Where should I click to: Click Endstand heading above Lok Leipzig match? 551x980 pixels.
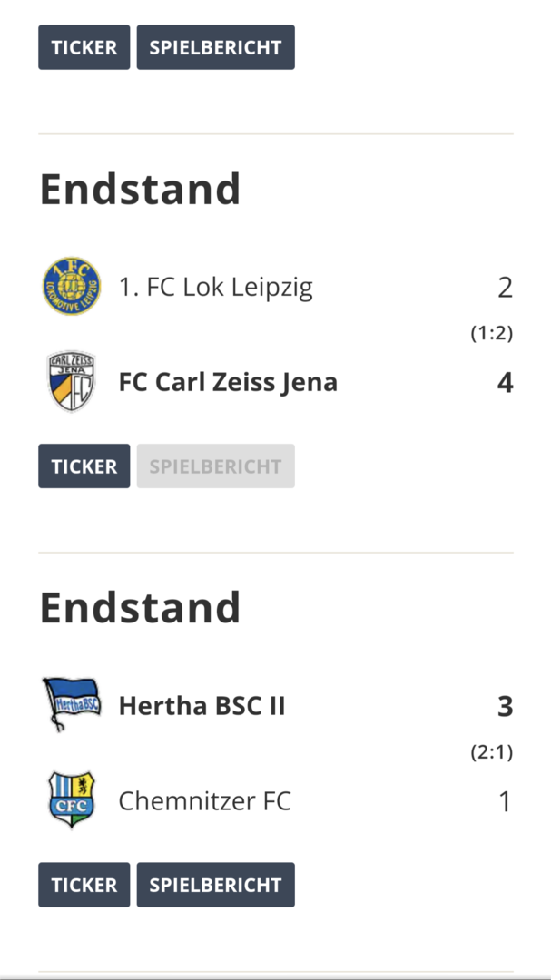(140, 189)
